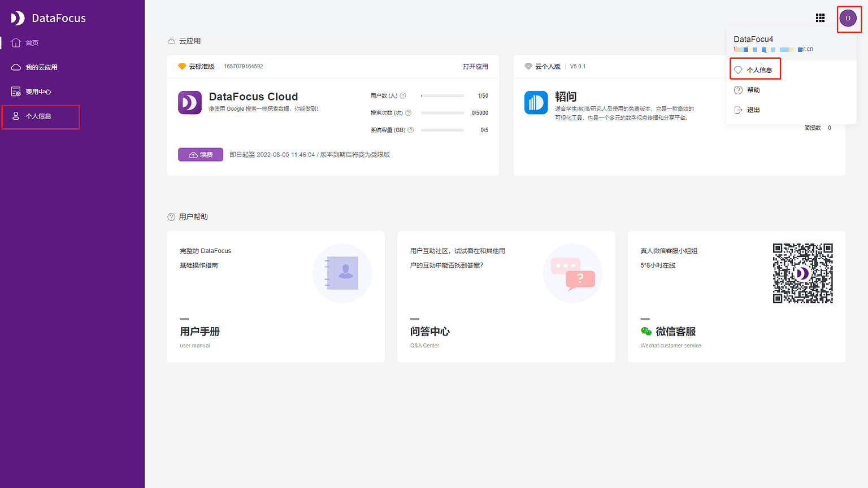Click 打开应用 link on cloud card
The image size is (868, 488).
[475, 67]
